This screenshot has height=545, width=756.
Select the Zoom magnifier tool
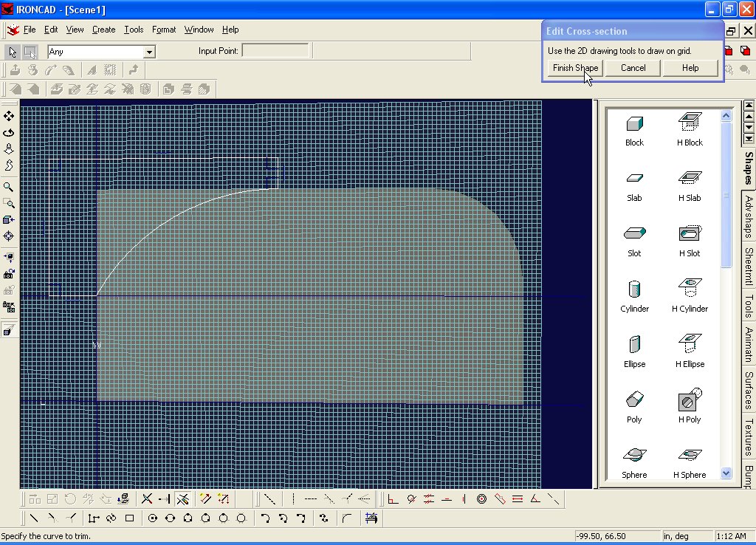pos(9,187)
